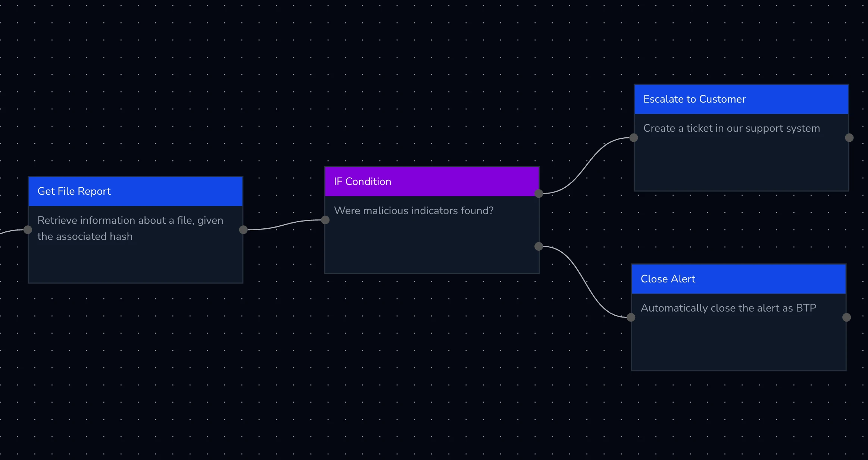The width and height of the screenshot is (868, 460).
Task: Click output port of Get File Report
Action: (x=243, y=230)
